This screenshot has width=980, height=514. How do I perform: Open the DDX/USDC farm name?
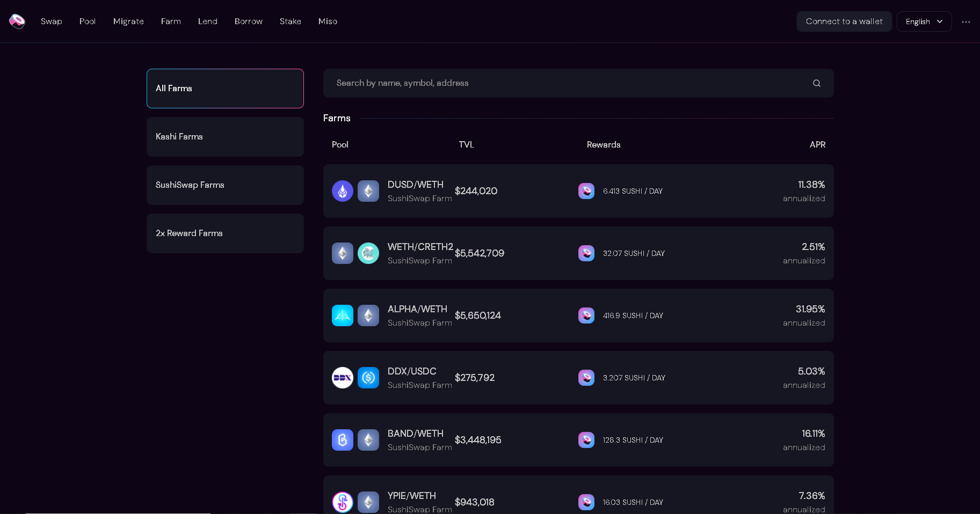412,371
